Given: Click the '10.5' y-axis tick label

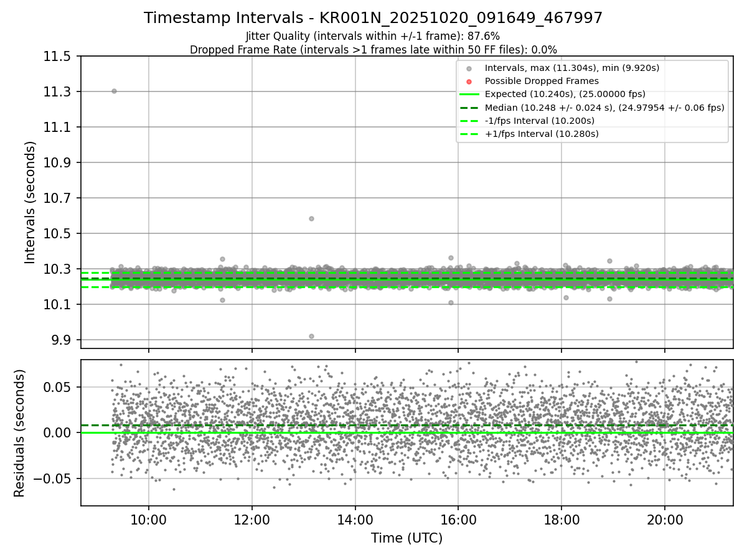Looking at the screenshot, I should 59,234.
